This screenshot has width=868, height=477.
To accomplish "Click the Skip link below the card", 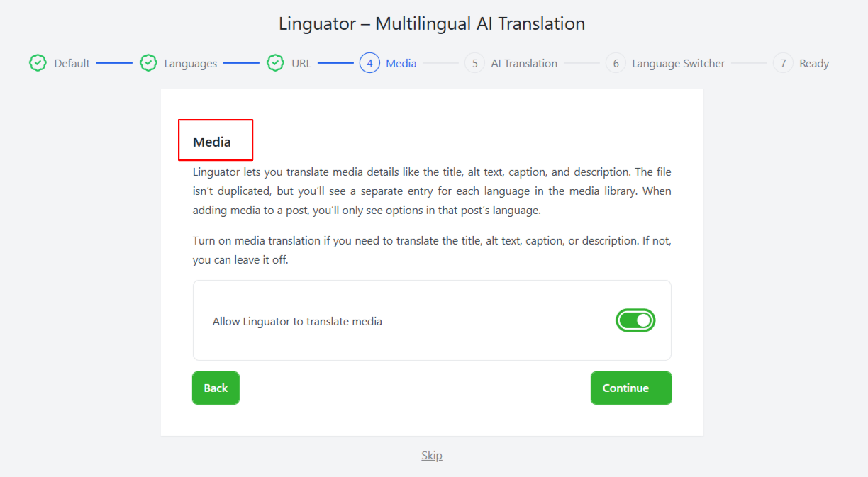I will click(x=431, y=455).
